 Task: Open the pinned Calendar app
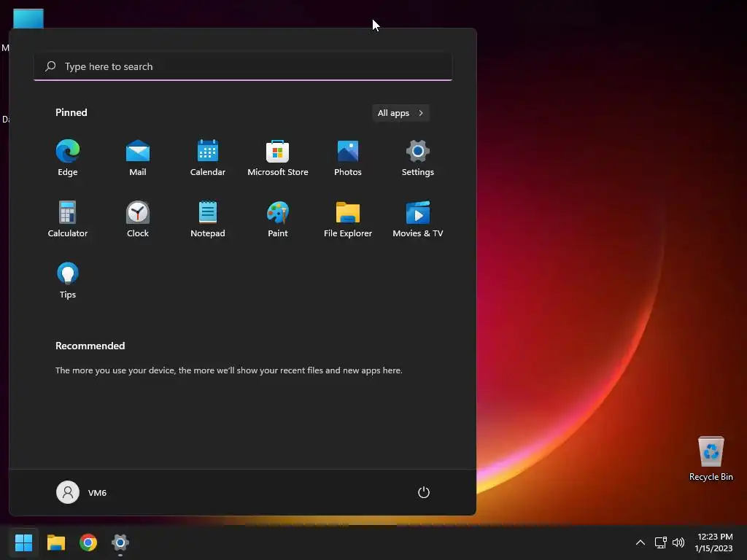click(208, 158)
